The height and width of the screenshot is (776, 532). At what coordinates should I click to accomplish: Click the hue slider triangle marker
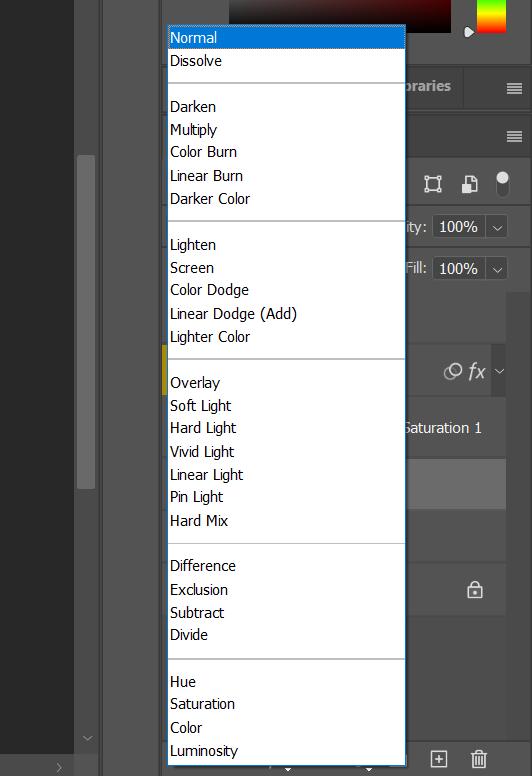tap(469, 32)
